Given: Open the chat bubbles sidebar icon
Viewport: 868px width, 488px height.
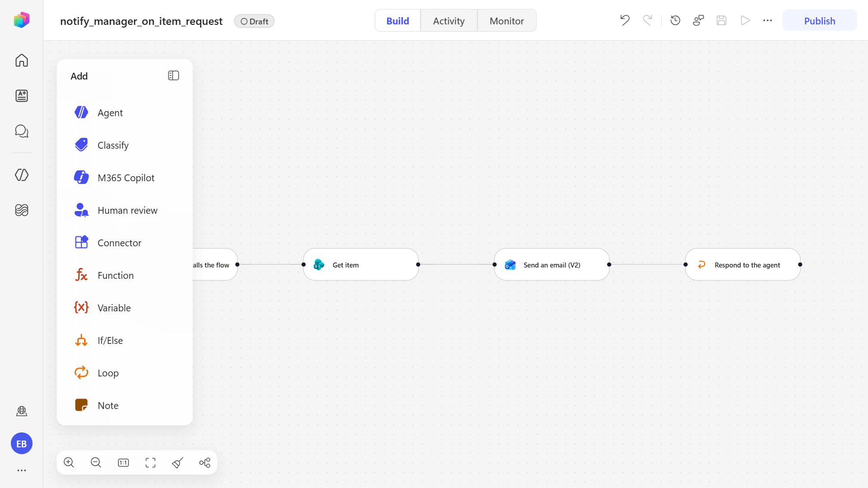Looking at the screenshot, I should coord(21,131).
